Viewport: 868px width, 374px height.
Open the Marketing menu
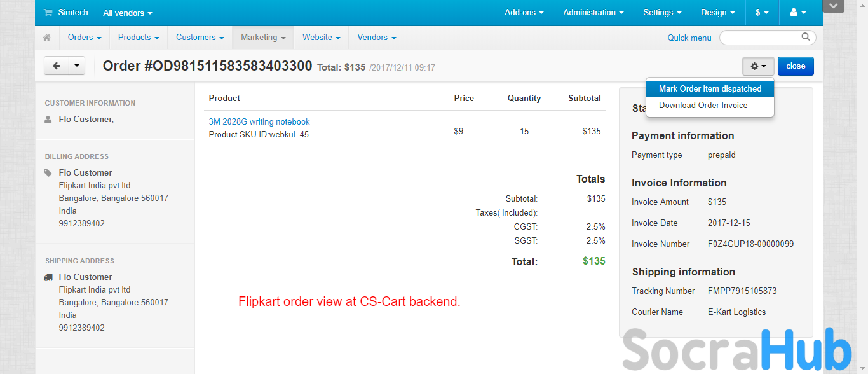(263, 38)
